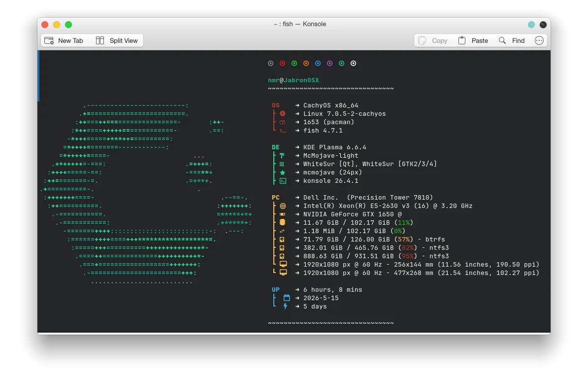Click the clipboard Paste icon
This screenshot has width=588, height=377.
click(x=461, y=40)
